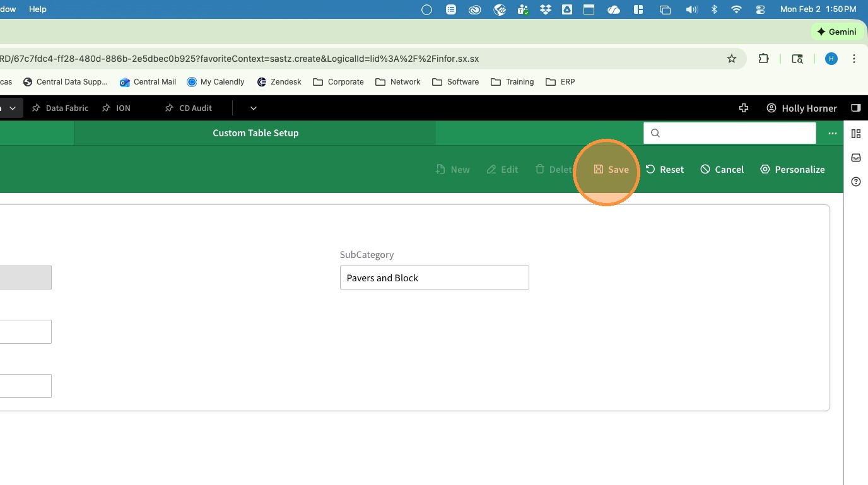Expand the dropdown left of Data Fabric
The image size is (868, 485).
point(12,108)
